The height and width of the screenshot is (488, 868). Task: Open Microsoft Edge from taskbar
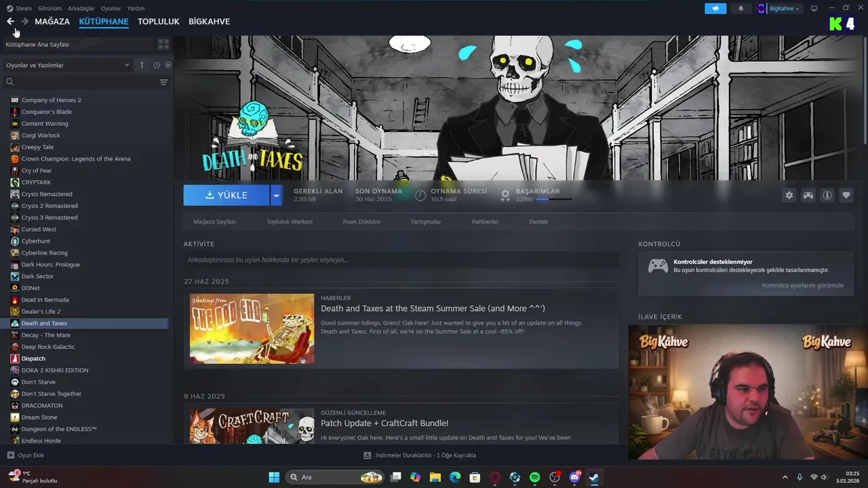[x=455, y=477]
